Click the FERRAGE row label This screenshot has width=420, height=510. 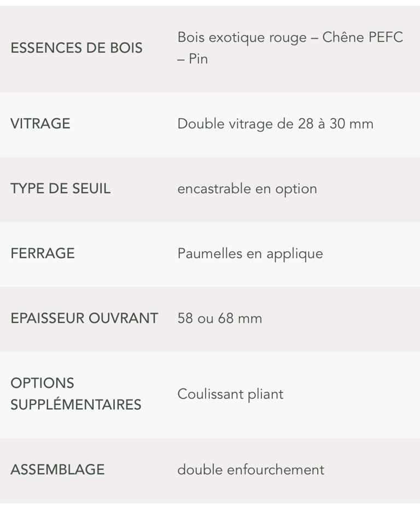tap(43, 253)
